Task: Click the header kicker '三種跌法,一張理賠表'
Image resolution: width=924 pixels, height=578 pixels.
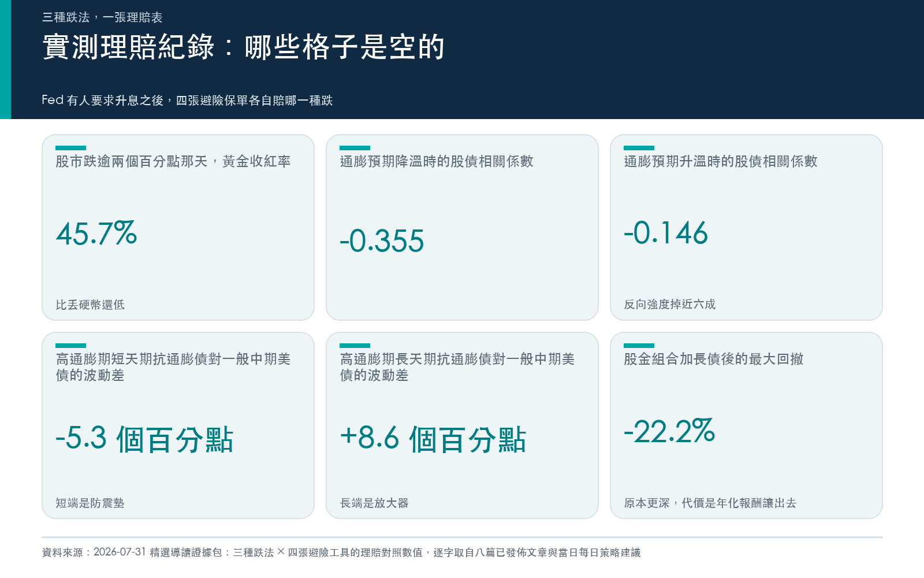Action: (102, 17)
